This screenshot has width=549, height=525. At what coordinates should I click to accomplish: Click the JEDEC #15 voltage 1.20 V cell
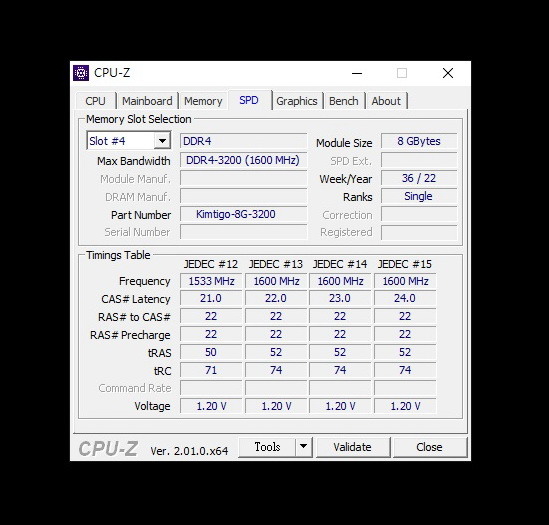pyautogui.click(x=405, y=406)
